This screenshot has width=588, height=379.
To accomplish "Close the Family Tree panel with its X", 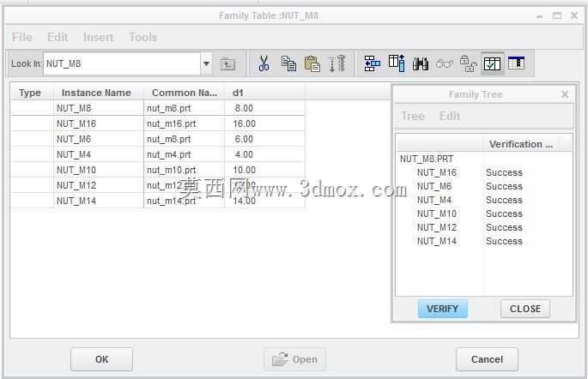I will [565, 94].
